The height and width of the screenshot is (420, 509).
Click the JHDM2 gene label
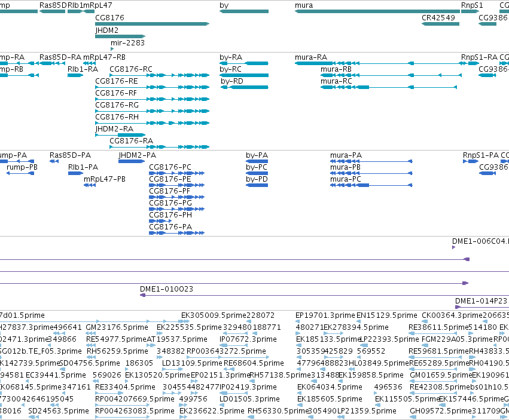click(x=107, y=30)
